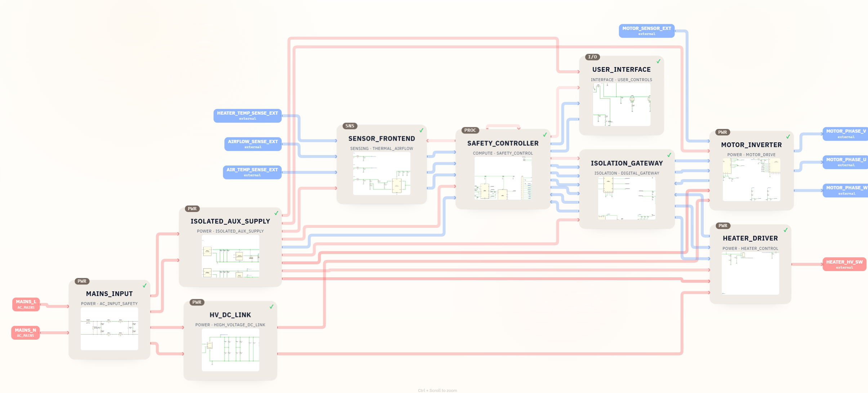The height and width of the screenshot is (393, 868).
Task: Select the MAINS_N AC_MAINS port
Action: point(26,332)
